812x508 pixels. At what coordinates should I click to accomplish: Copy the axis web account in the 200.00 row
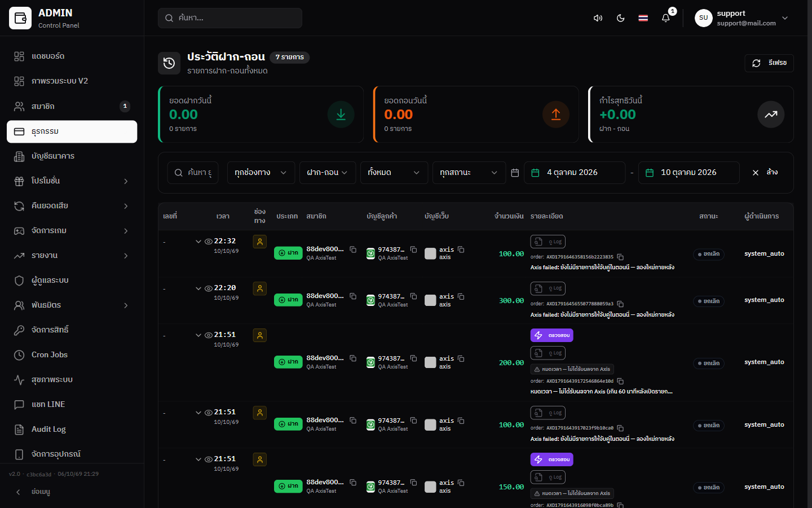(x=461, y=358)
